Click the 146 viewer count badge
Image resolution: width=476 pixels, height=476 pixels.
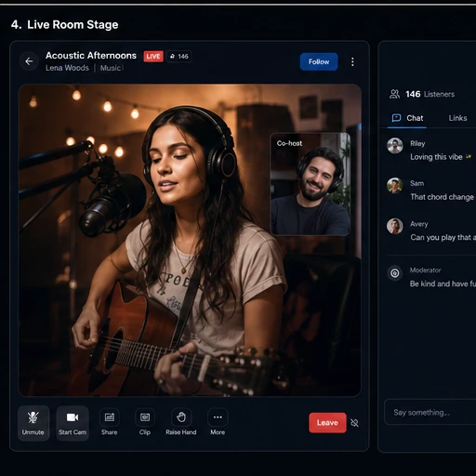coord(179,57)
